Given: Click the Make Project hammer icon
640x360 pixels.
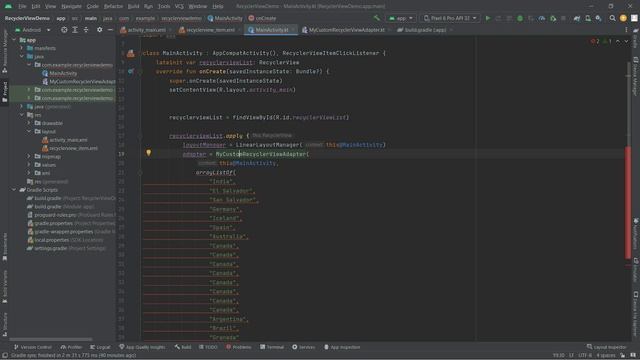Looking at the screenshot, I should [x=376, y=18].
